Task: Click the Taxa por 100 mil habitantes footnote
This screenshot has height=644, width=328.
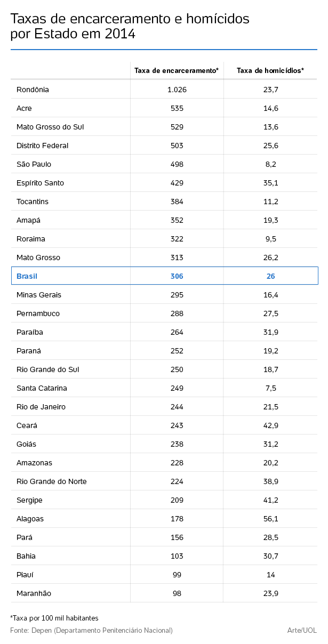Action: pyautogui.click(x=54, y=618)
